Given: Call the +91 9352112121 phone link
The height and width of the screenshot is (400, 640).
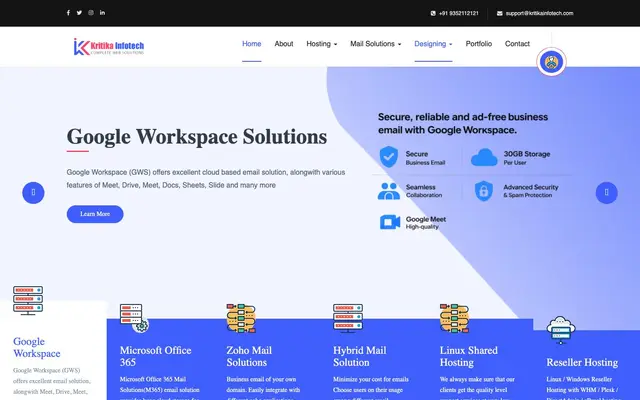Looking at the screenshot, I should (x=459, y=13).
